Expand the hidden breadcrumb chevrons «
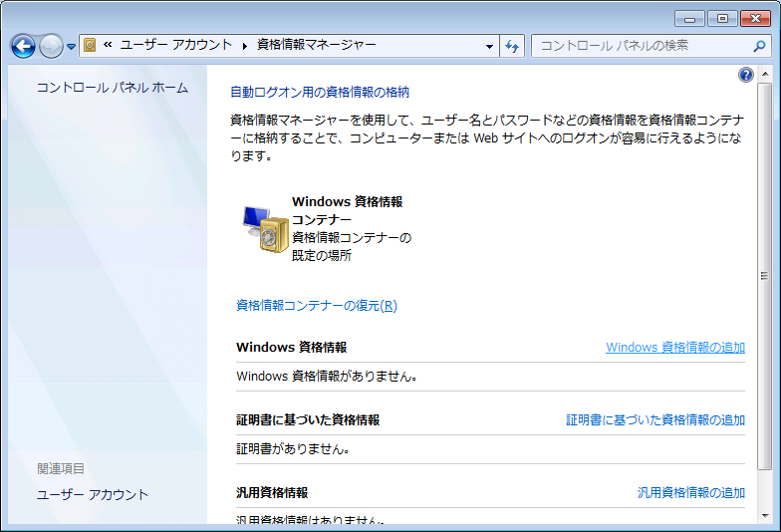The width and height of the screenshot is (781, 532). click(108, 45)
